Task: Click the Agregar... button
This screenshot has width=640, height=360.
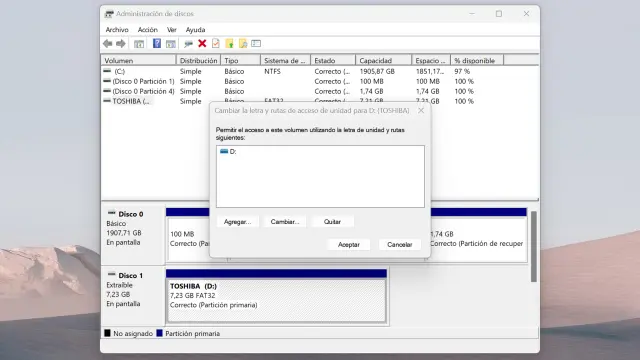Action: tap(238, 222)
